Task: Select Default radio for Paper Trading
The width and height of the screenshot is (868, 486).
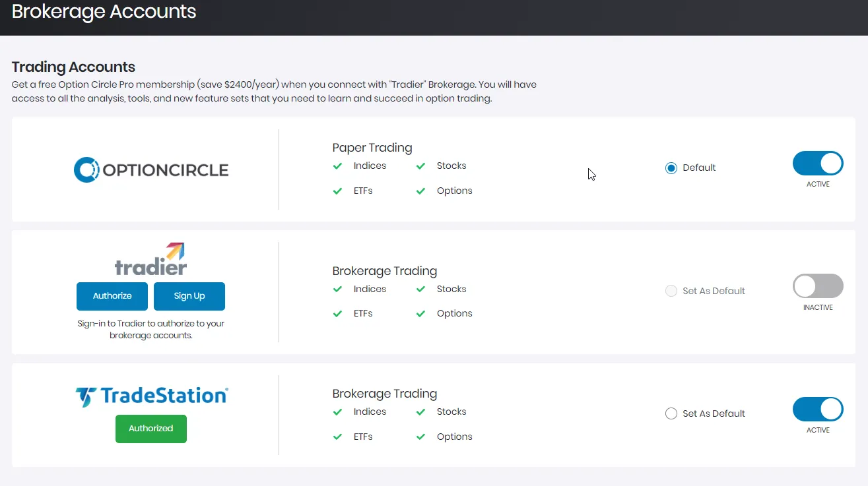Action: [x=671, y=168]
